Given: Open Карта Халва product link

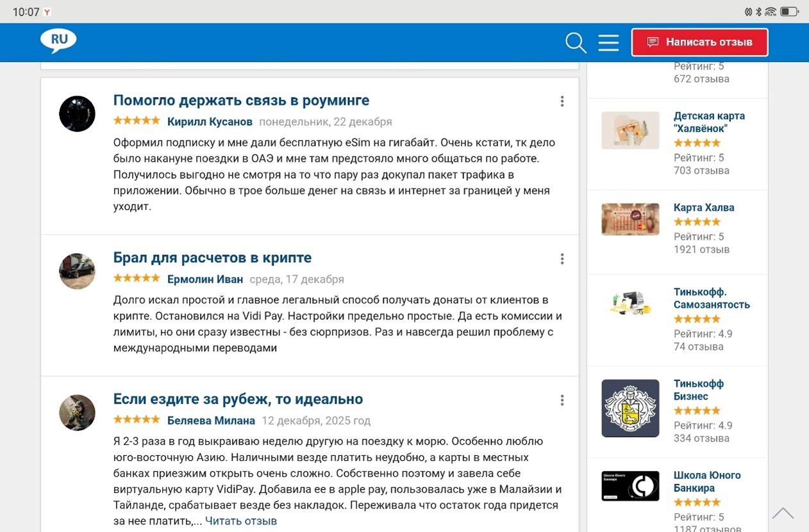Looking at the screenshot, I should [704, 208].
